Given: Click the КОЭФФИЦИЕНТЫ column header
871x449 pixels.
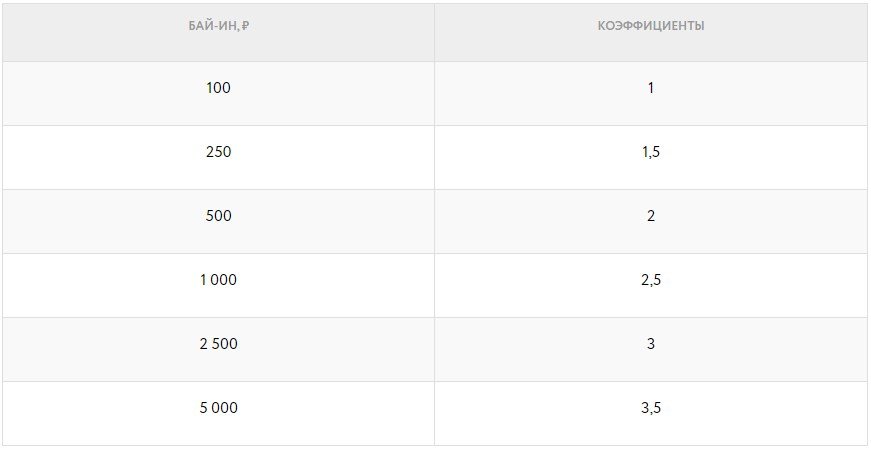Looking at the screenshot, I should pyautogui.click(x=650, y=26).
